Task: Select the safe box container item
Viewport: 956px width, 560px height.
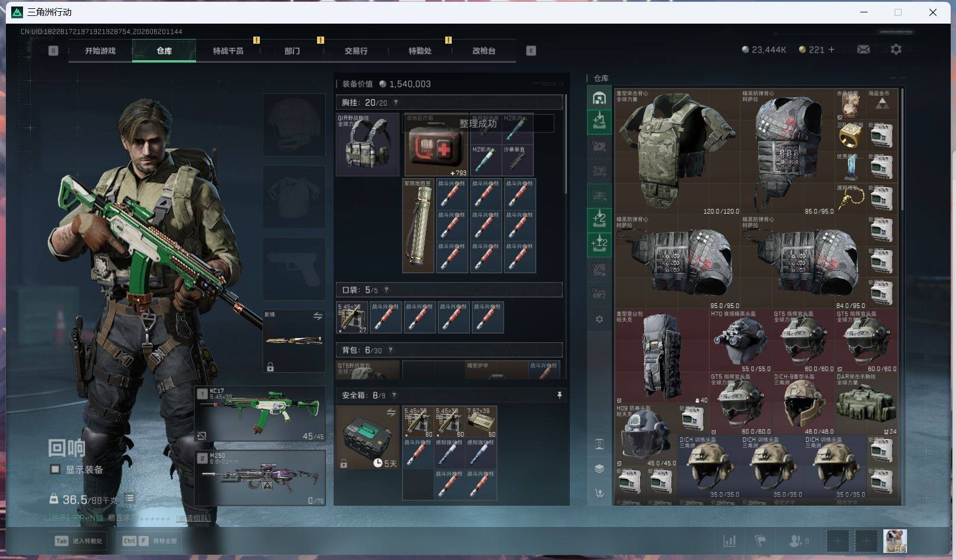Action: pos(368,437)
